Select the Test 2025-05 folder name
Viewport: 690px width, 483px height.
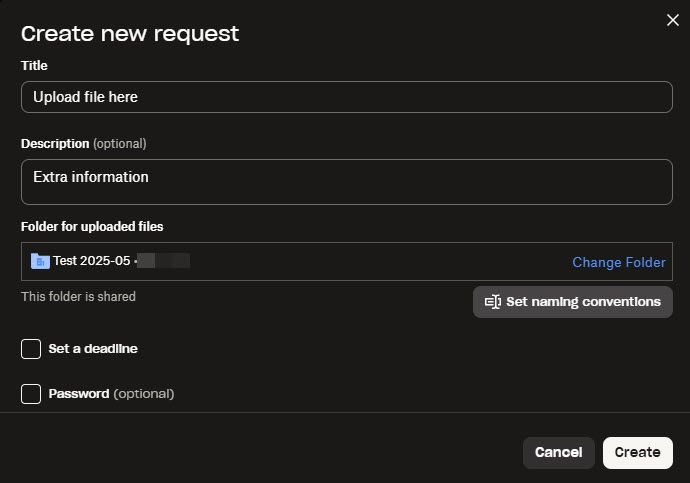coord(92,261)
